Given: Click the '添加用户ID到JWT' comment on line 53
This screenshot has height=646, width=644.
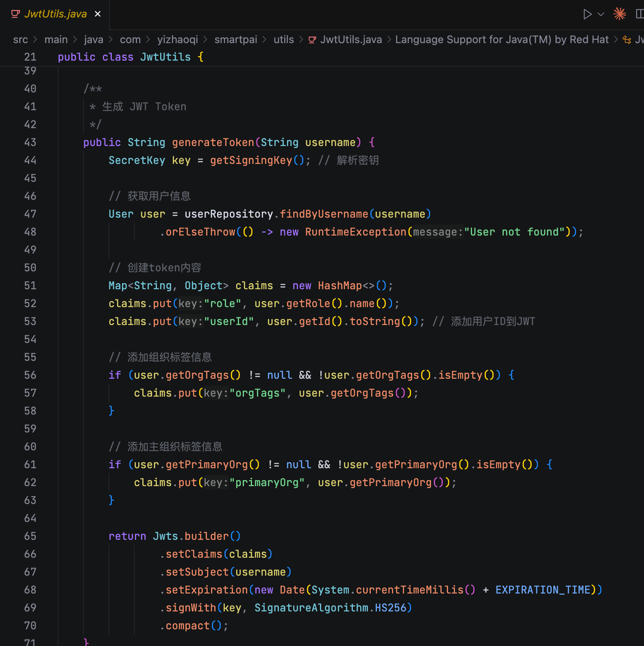Looking at the screenshot, I should [493, 321].
